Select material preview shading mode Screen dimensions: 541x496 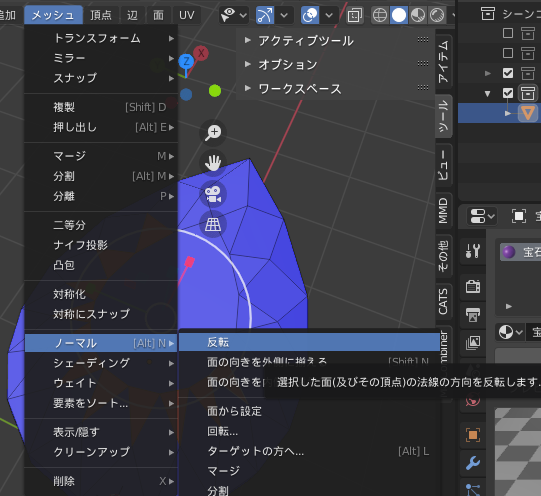coord(418,15)
